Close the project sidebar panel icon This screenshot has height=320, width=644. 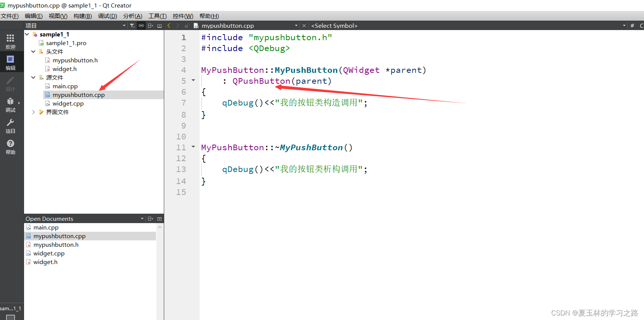[x=159, y=26]
